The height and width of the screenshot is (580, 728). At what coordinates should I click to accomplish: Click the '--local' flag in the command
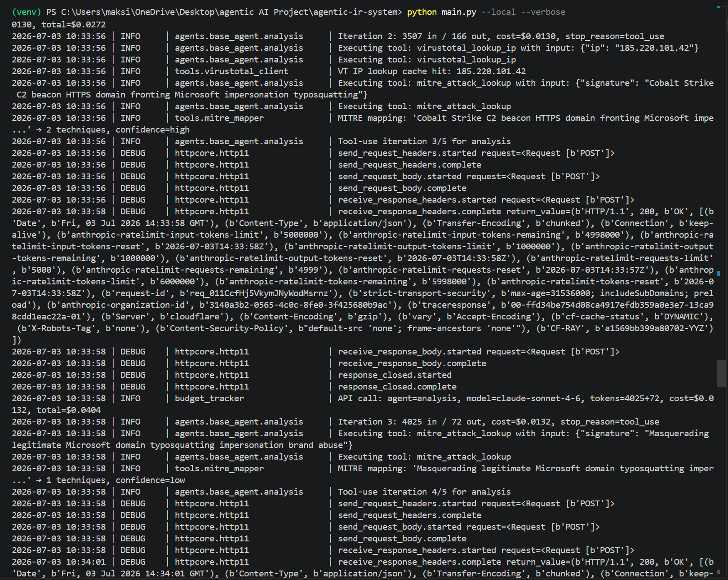[x=498, y=12]
